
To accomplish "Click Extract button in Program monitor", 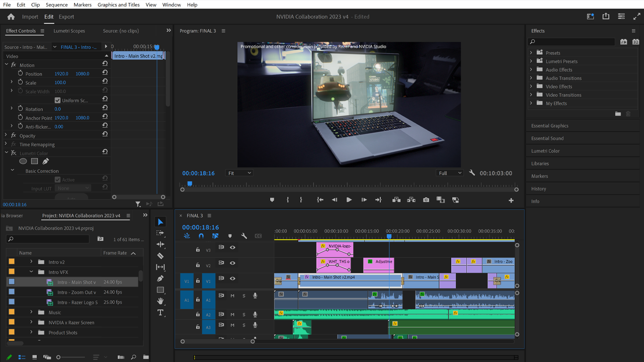I will click(x=411, y=200).
